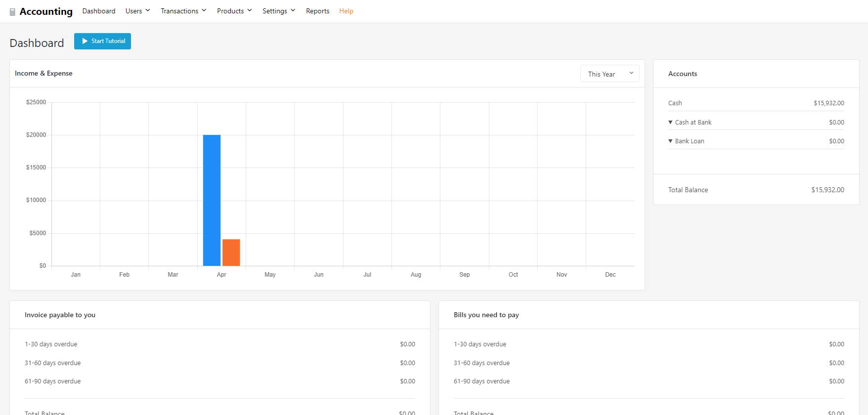Click the Cash at Bank label
Image resolution: width=868 pixels, height=415 pixels.
point(693,122)
